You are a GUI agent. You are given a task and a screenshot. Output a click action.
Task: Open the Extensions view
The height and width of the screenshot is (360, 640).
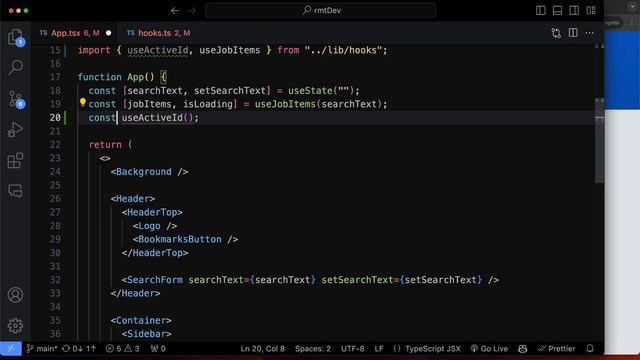pos(16,160)
